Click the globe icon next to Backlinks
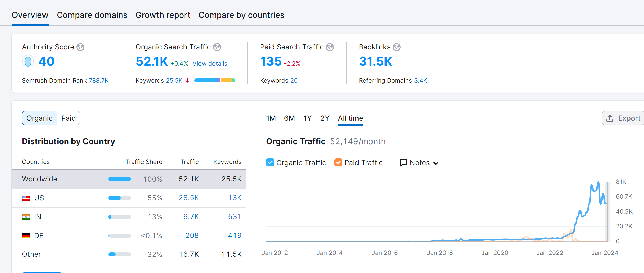Image resolution: width=644 pixels, height=273 pixels. coord(396,47)
